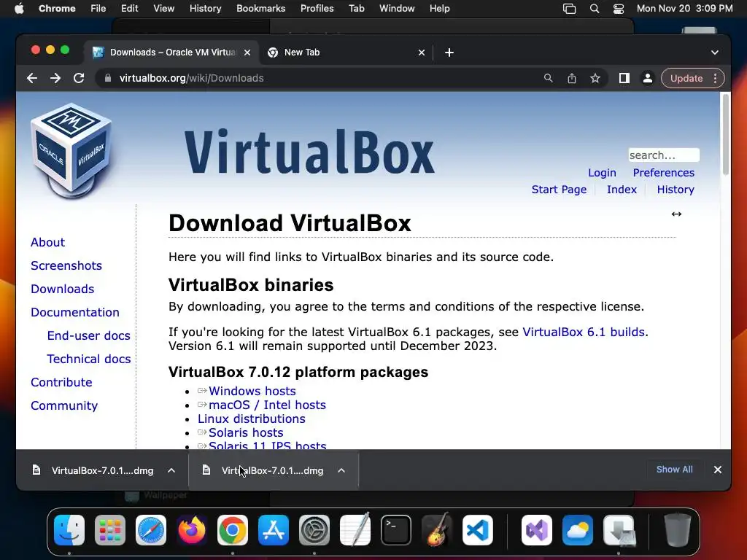Select the Downloads – Oracle VM VirtualBox tab
The image size is (747, 560).
point(172,52)
